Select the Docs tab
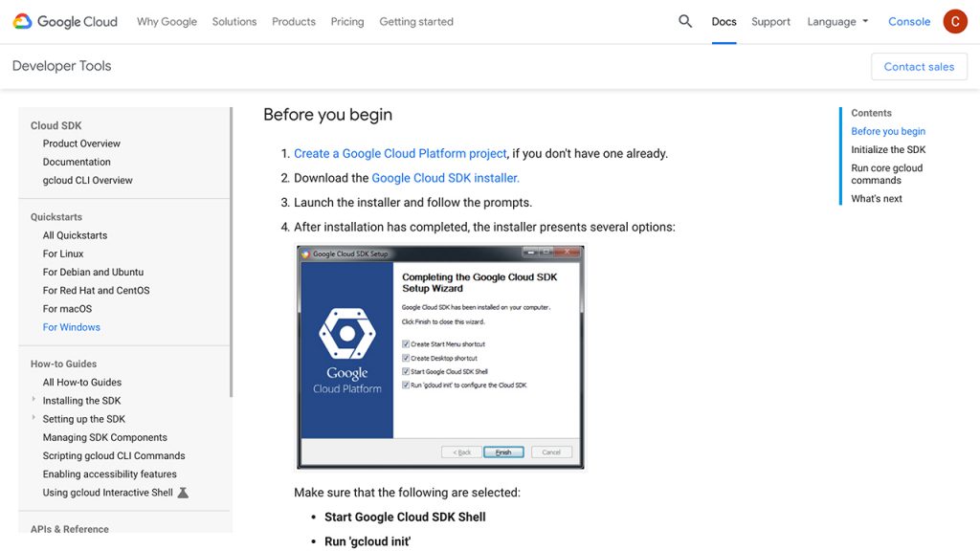980x551 pixels. click(724, 22)
